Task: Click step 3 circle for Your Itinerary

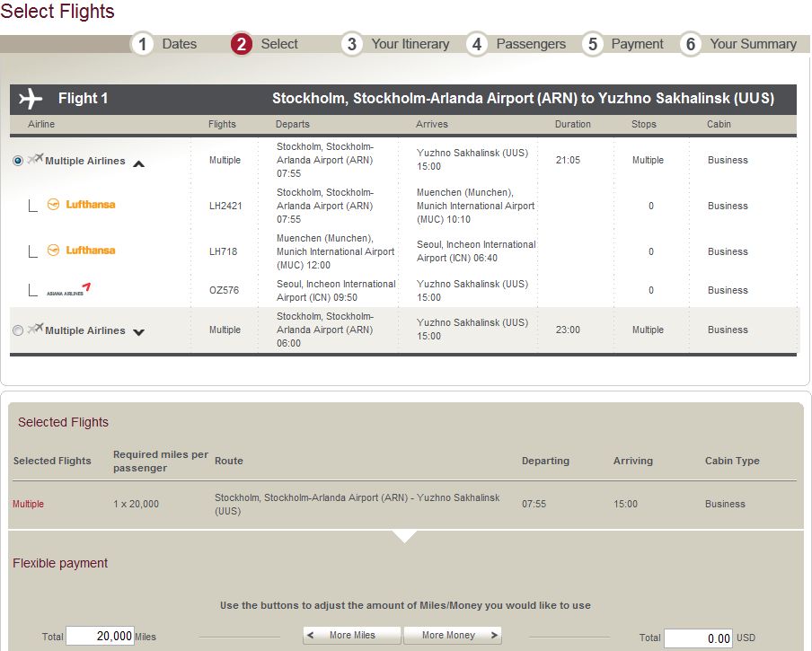Action: (x=351, y=44)
